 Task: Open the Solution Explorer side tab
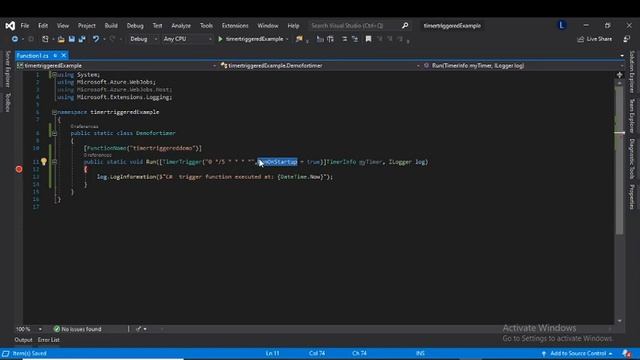[x=632, y=72]
